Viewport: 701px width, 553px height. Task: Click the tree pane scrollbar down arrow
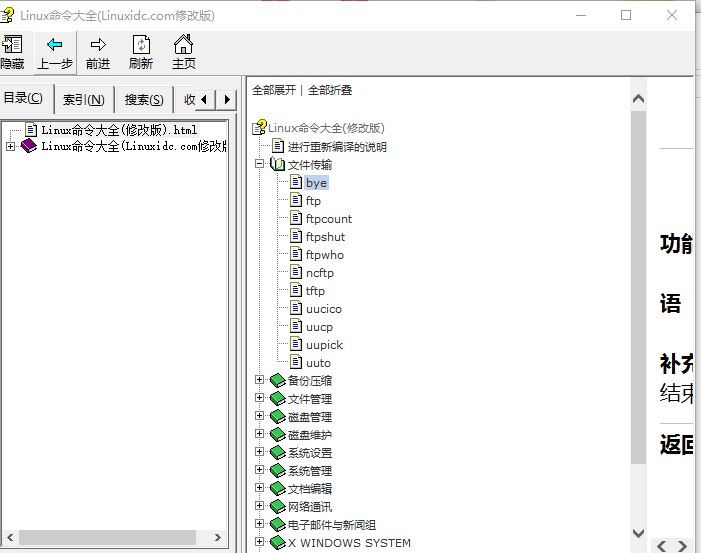[638, 533]
